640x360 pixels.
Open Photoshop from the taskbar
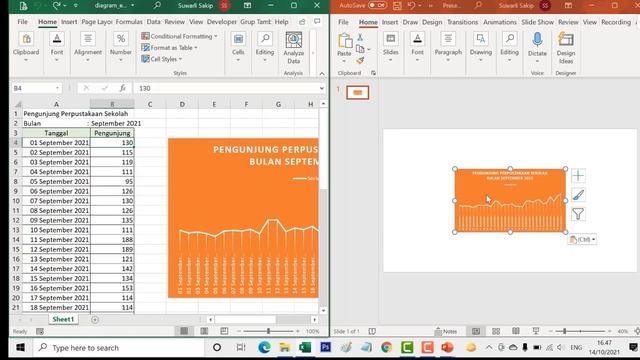pyautogui.click(x=325, y=348)
